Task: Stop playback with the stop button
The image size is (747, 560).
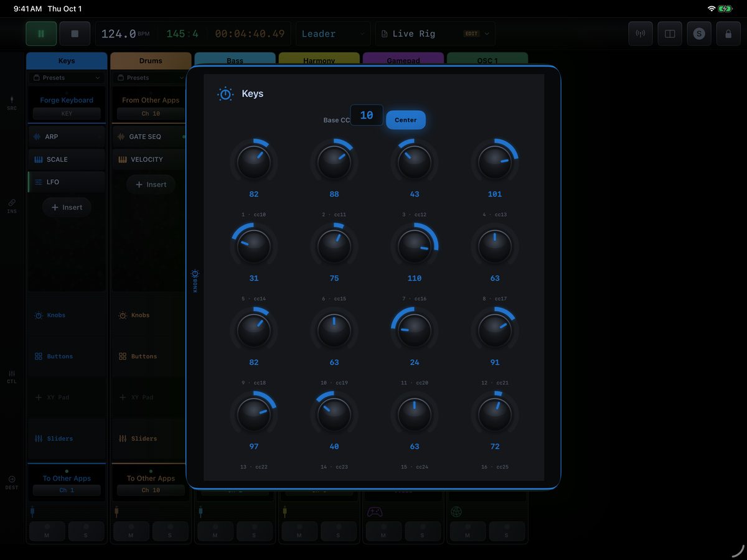Action: tap(75, 34)
